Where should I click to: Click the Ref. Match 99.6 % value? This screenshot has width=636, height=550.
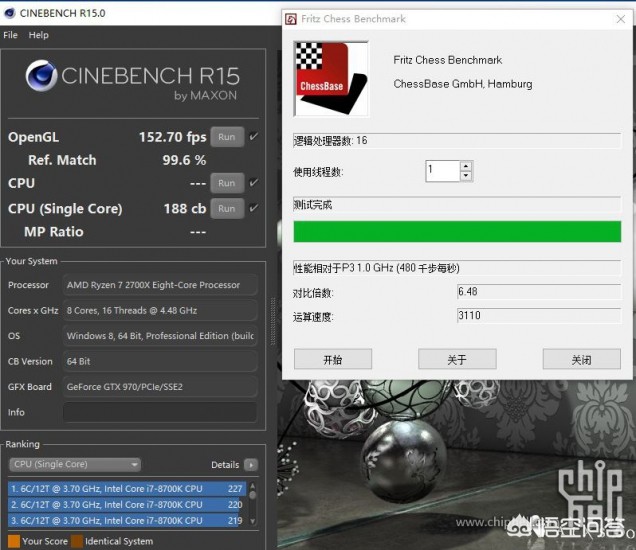[184, 160]
